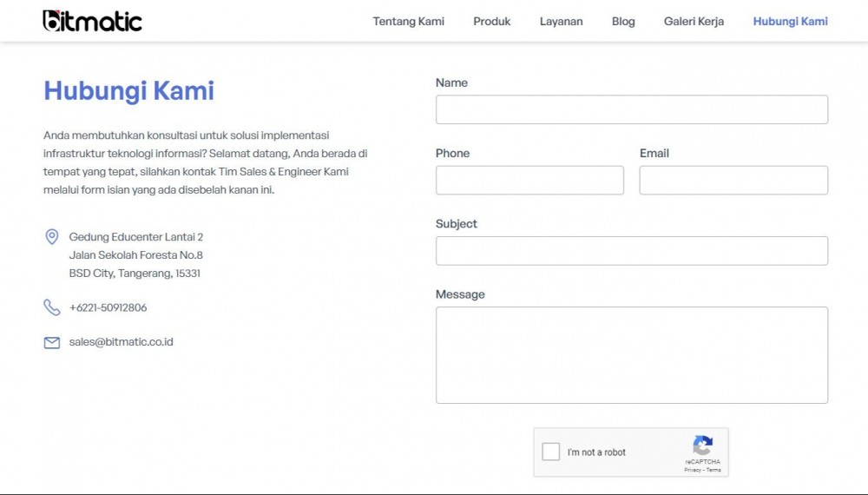Open the Galeri Kerja menu item
This screenshot has width=868, height=495.
coord(694,21)
